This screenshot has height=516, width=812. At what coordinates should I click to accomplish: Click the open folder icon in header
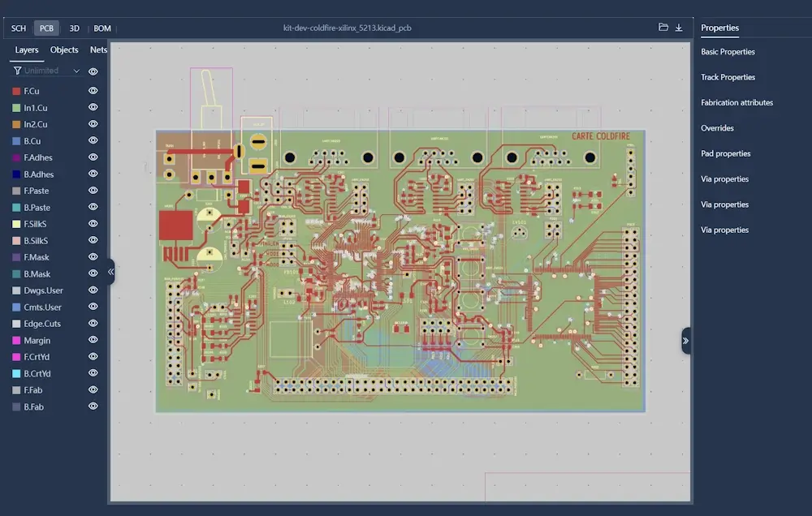pos(663,28)
